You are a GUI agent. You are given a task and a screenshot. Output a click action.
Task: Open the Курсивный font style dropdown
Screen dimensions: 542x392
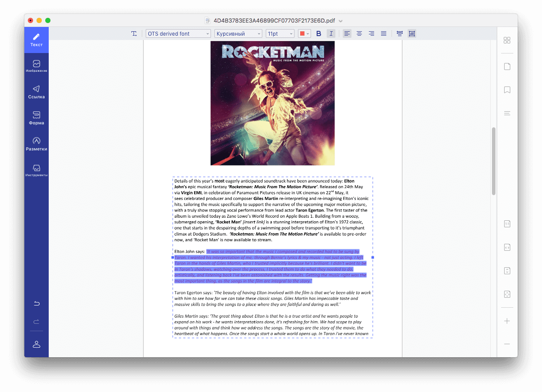(238, 33)
